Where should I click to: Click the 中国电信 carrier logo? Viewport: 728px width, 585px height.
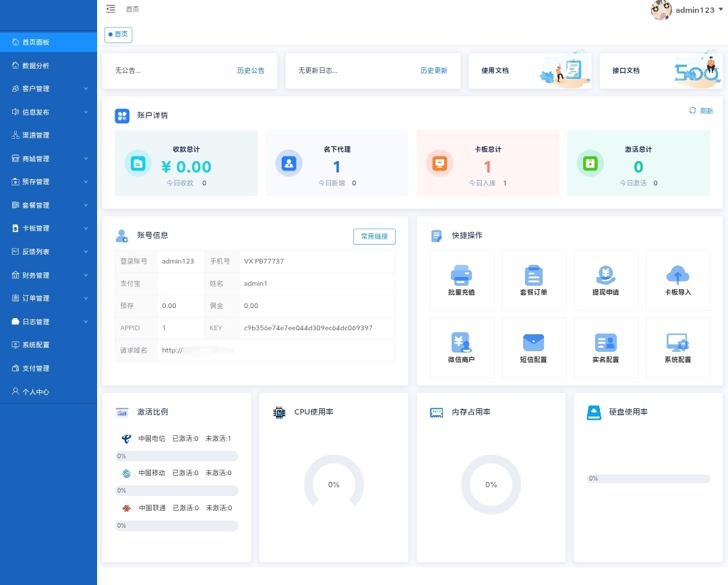tap(126, 438)
